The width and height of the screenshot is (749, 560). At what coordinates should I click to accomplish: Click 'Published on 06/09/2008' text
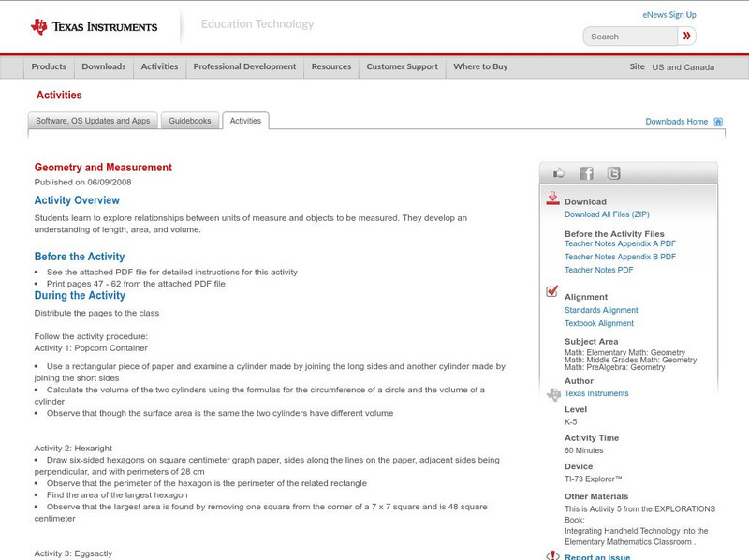click(x=82, y=182)
